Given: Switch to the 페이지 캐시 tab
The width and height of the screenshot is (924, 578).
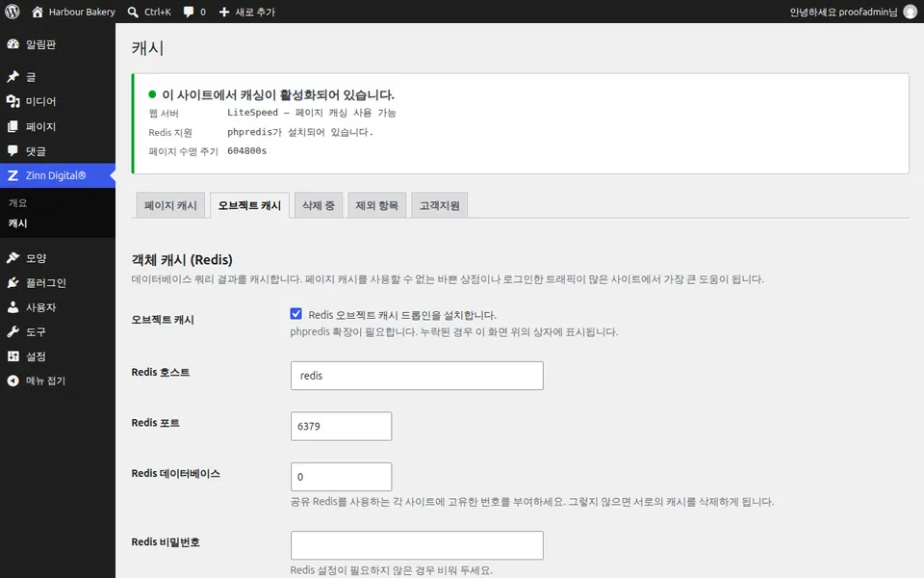Looking at the screenshot, I should click(x=170, y=205).
